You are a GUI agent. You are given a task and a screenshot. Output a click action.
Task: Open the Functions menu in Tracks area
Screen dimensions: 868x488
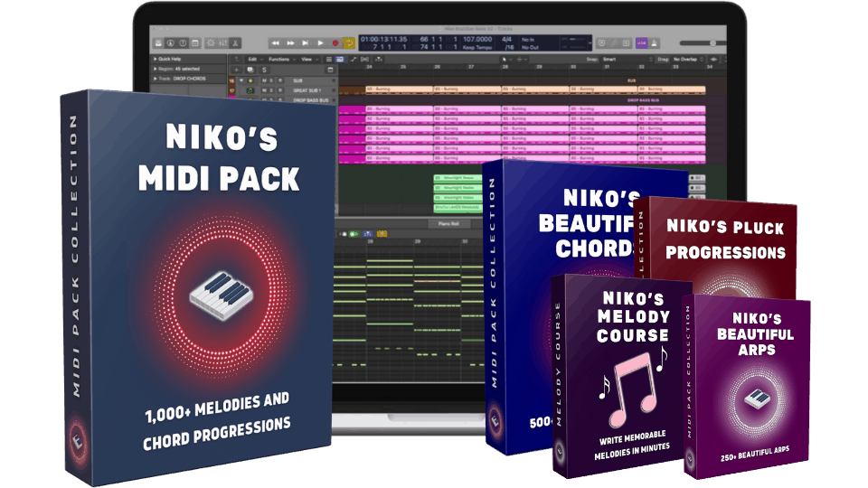(x=279, y=60)
